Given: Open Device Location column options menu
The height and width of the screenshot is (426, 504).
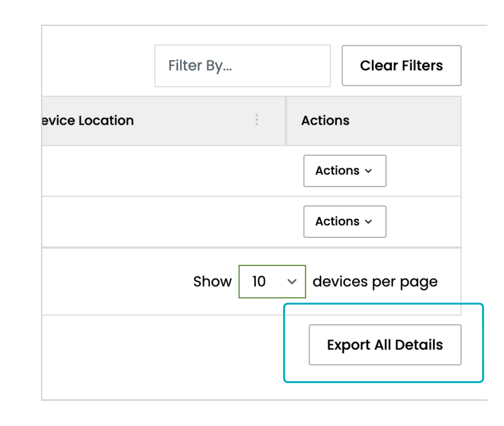Looking at the screenshot, I should coord(256,120).
